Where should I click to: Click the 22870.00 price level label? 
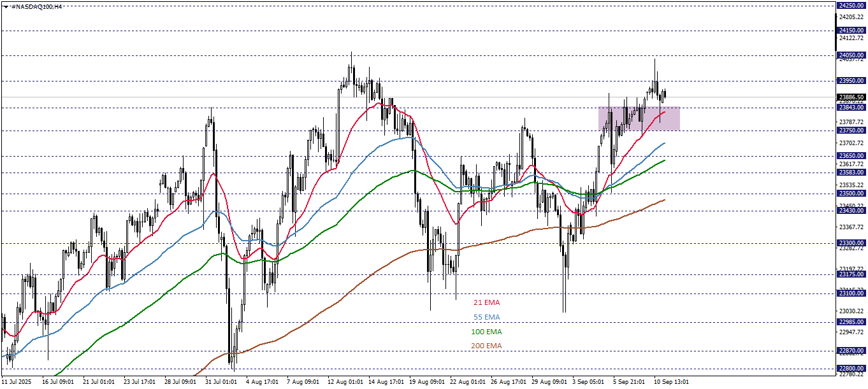point(851,351)
